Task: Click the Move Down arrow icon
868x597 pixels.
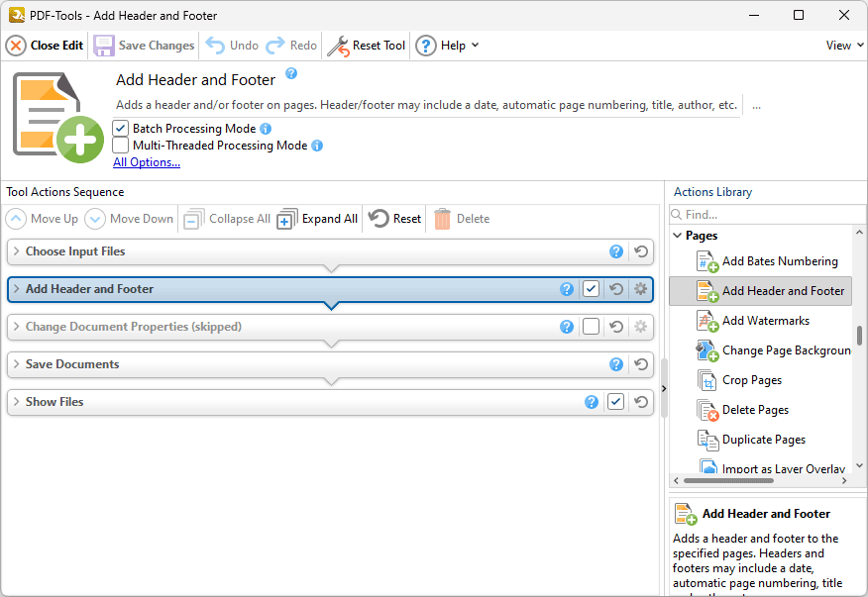Action: (x=95, y=219)
